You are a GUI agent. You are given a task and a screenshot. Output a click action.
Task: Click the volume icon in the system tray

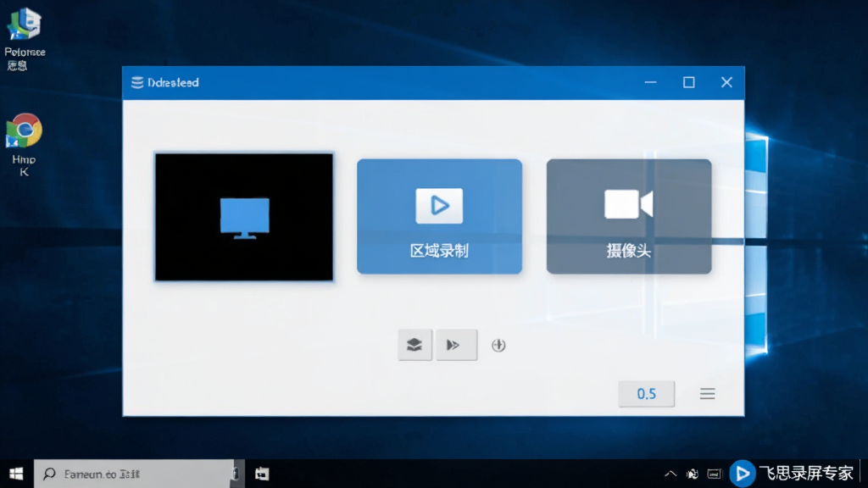pyautogui.click(x=692, y=474)
